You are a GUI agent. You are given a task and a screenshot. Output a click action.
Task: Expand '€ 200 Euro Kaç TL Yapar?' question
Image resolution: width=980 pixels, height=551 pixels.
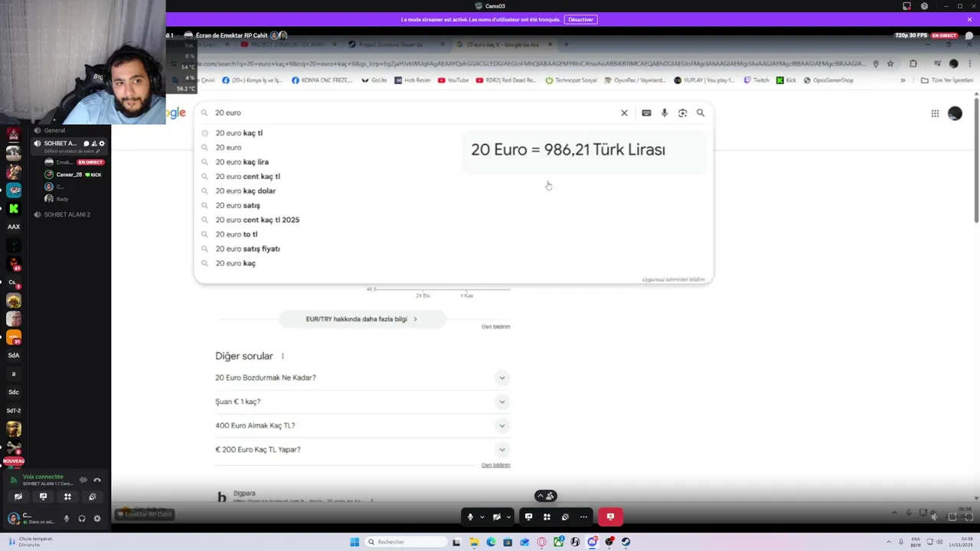coord(362,449)
